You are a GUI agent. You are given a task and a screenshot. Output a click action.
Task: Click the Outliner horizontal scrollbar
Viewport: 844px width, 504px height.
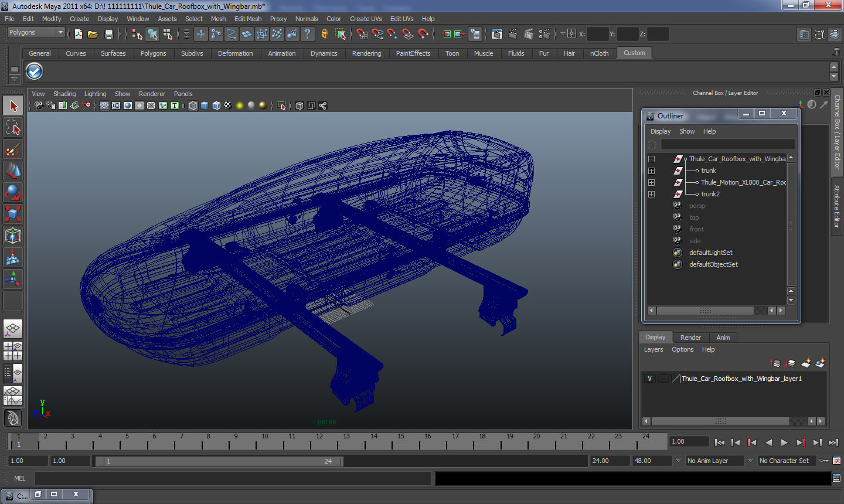pyautogui.click(x=705, y=311)
